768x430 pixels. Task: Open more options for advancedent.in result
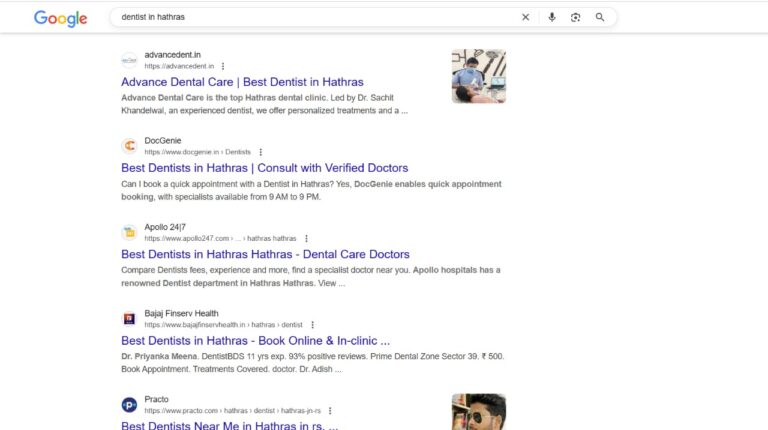(223, 66)
